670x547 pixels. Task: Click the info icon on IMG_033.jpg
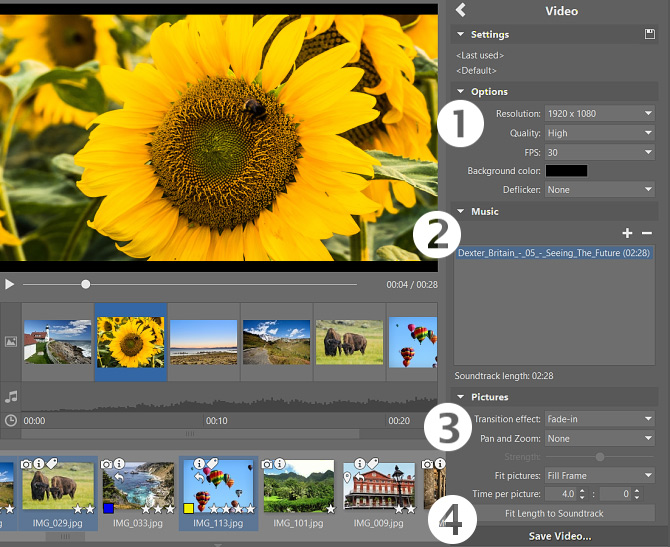[119, 463]
